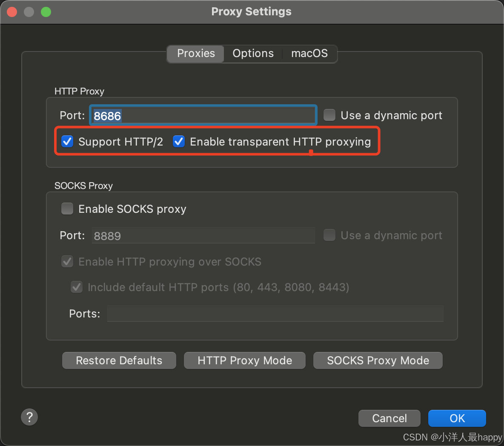Close the Proxy Settings window
504x446 pixels.
point(12,12)
